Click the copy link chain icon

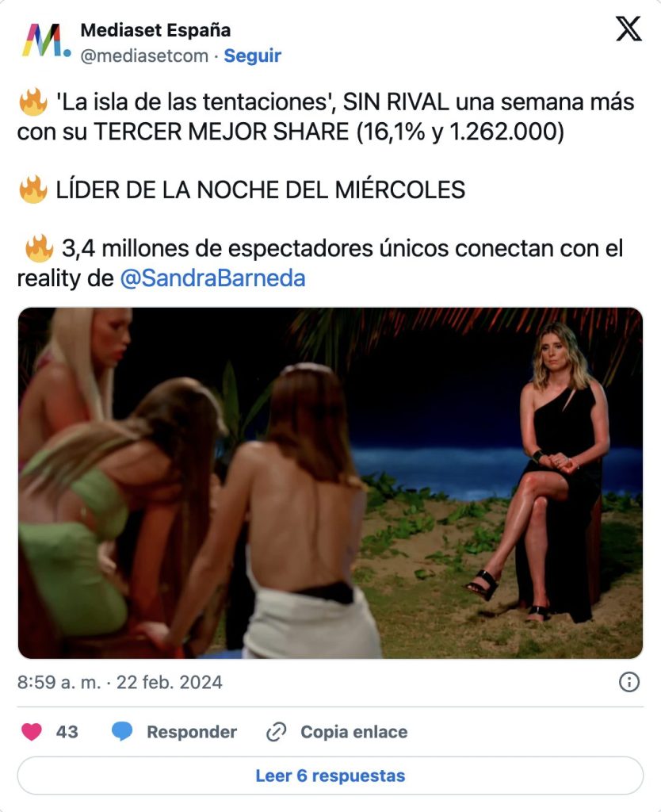[x=277, y=732]
